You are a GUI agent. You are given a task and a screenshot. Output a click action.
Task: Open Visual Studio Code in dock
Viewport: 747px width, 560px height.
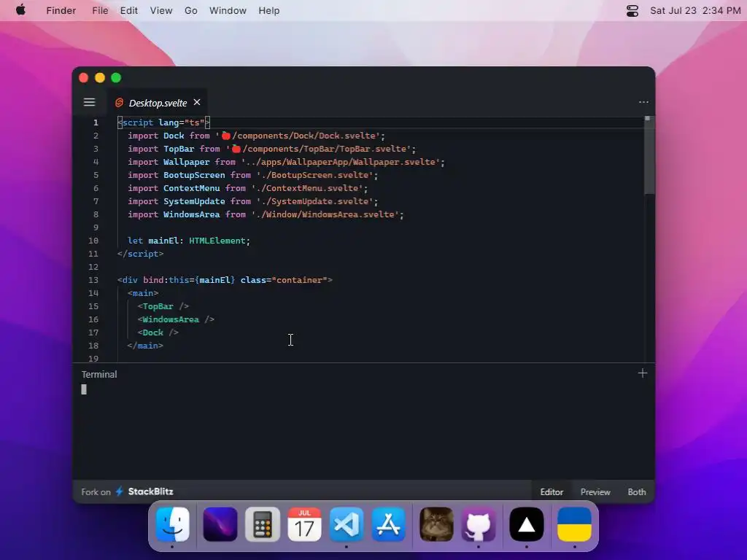tap(347, 525)
